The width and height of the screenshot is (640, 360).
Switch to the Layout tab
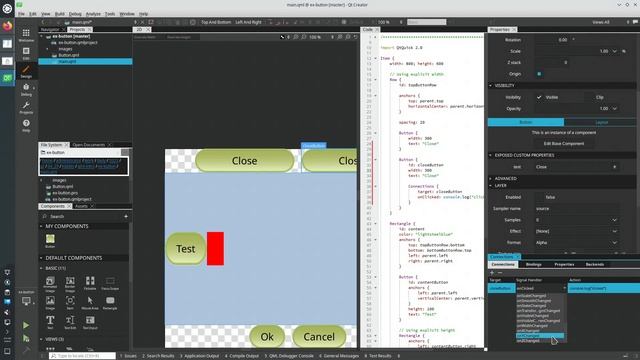pyautogui.click(x=601, y=122)
